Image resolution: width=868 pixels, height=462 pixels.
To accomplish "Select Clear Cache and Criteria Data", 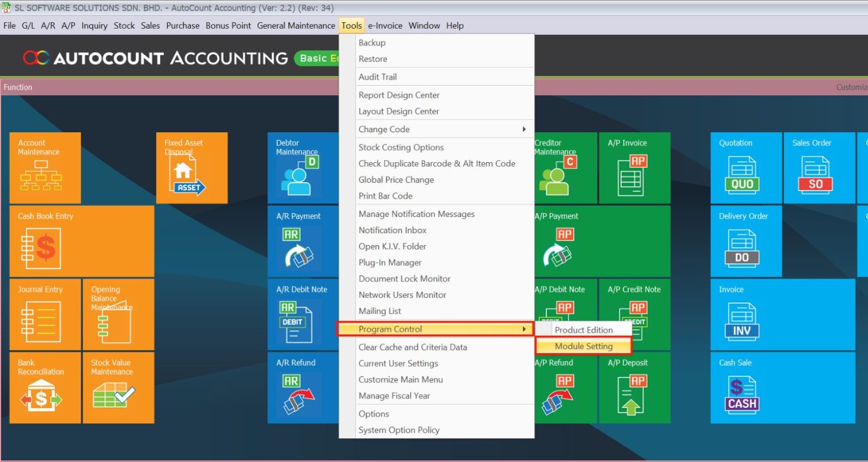I will [x=436, y=347].
